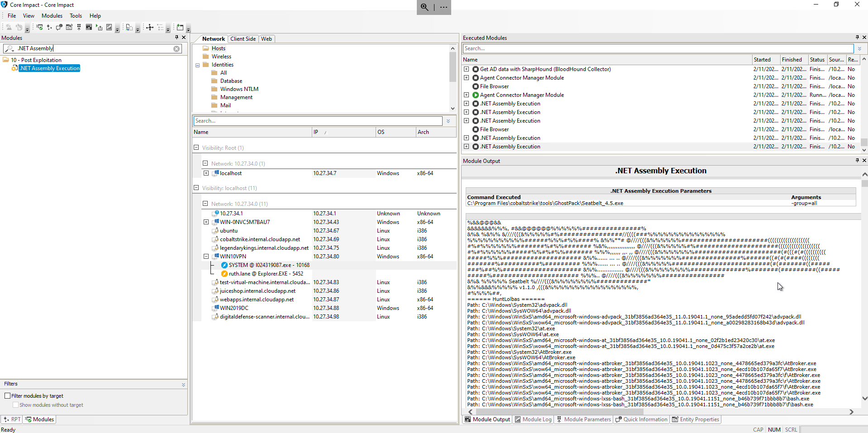Screen dimensions: 868x433
Task: Click the Modules search input field
Action: [93, 48]
